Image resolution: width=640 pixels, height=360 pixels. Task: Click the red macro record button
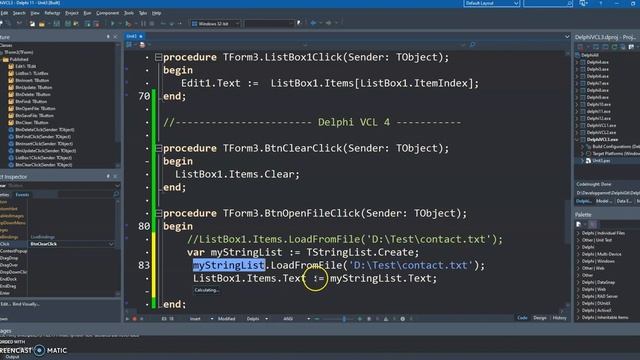click(x=134, y=319)
